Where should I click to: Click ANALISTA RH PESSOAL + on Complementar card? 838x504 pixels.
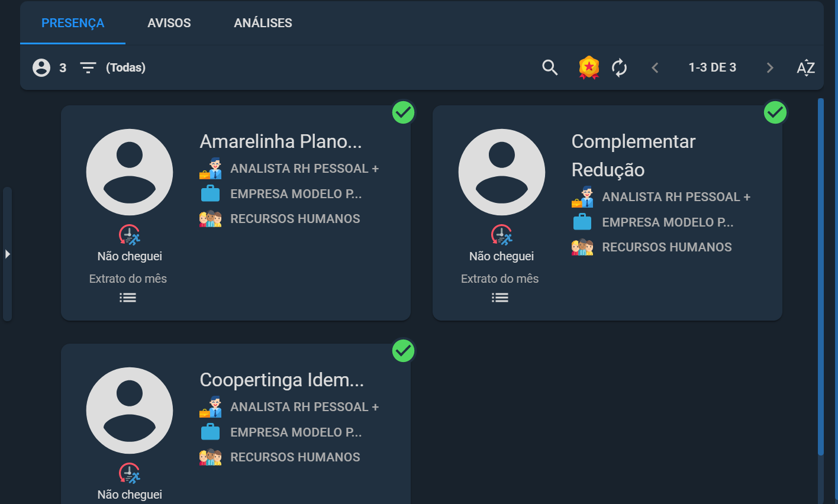pos(676,197)
